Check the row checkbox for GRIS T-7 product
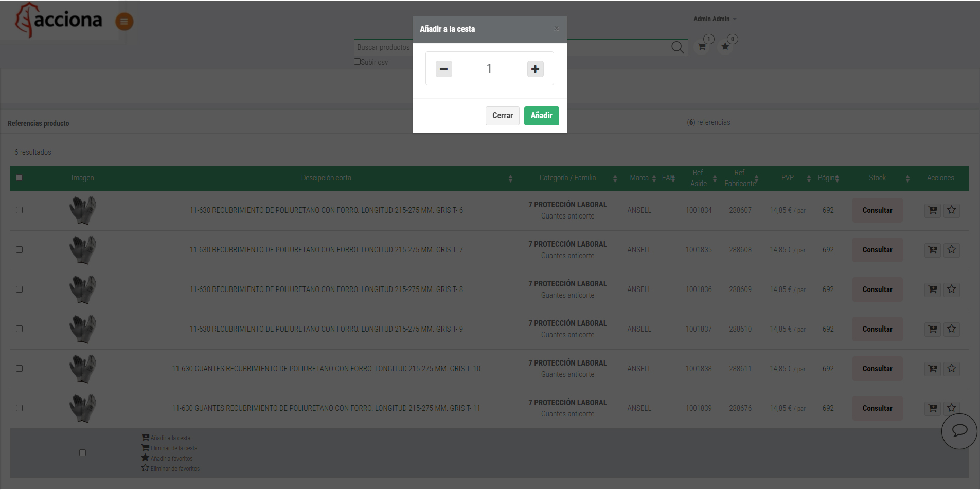 tap(20, 250)
